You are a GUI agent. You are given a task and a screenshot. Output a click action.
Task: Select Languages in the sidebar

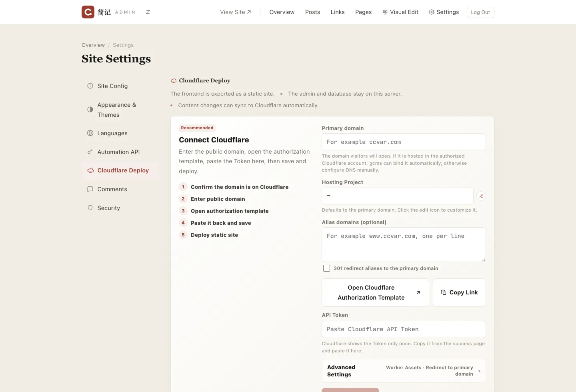pyautogui.click(x=120, y=133)
